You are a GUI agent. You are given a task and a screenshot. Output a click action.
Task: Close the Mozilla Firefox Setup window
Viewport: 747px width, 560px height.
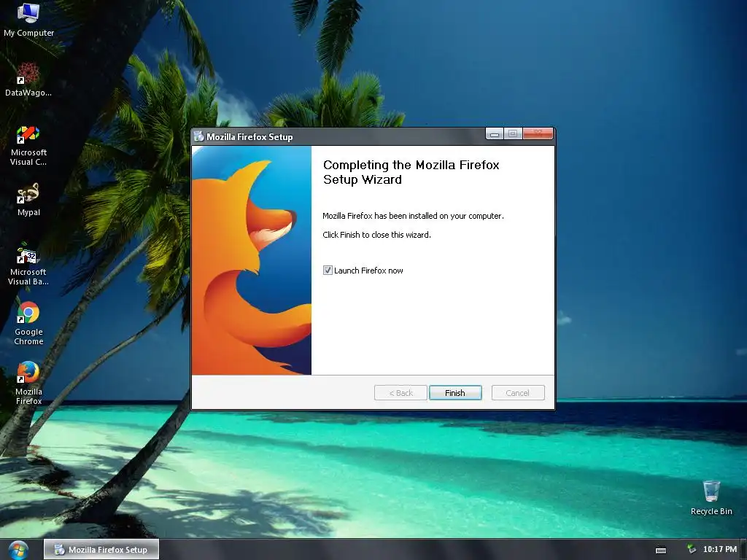click(x=538, y=133)
